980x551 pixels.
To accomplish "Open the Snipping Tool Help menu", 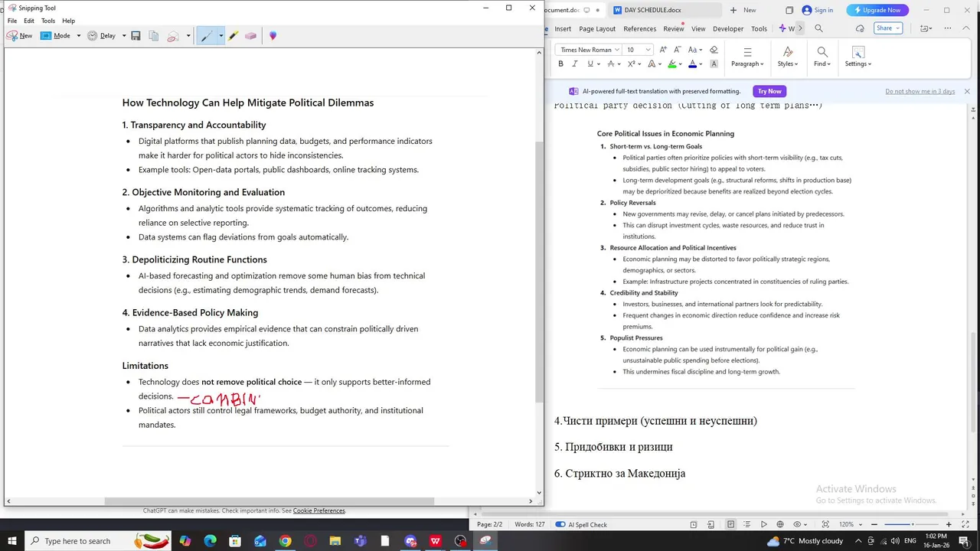I will (68, 21).
